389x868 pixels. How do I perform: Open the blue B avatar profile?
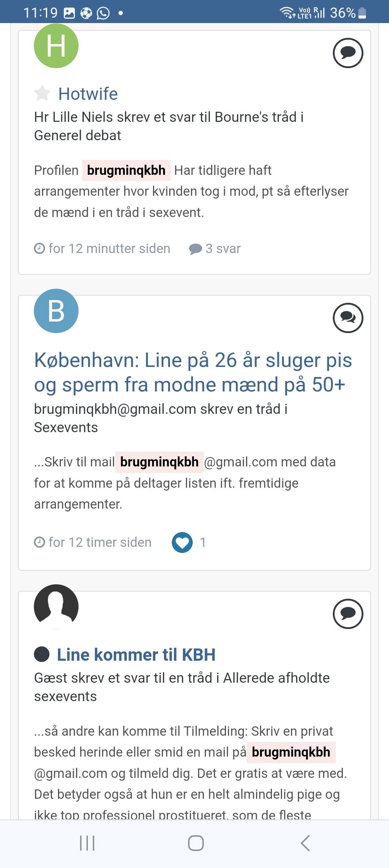point(56,311)
